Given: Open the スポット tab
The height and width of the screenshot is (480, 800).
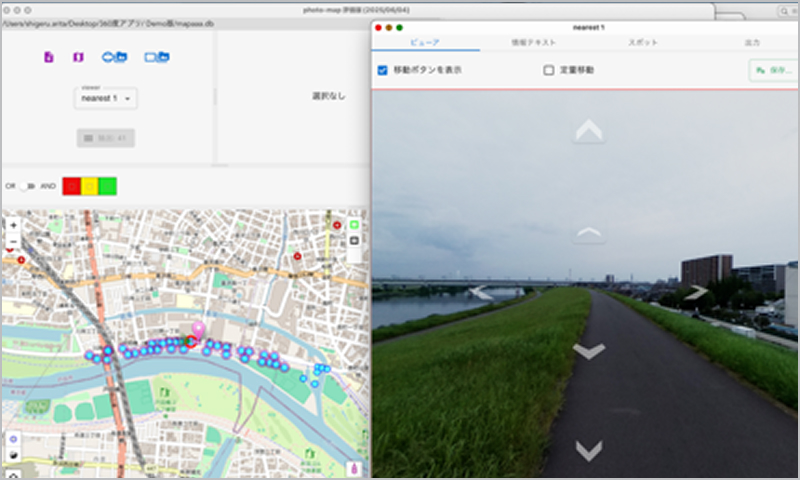Looking at the screenshot, I should coord(643,43).
